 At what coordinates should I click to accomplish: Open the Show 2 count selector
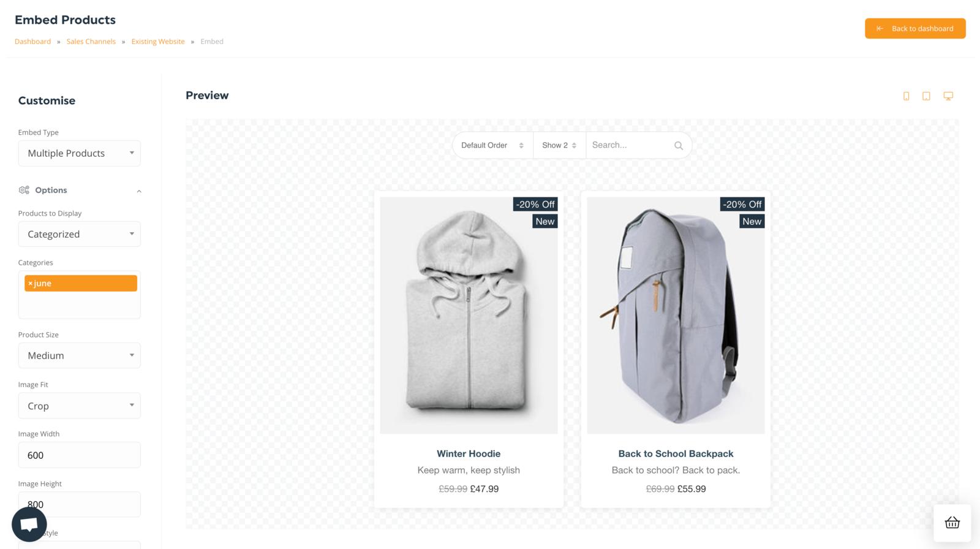559,145
